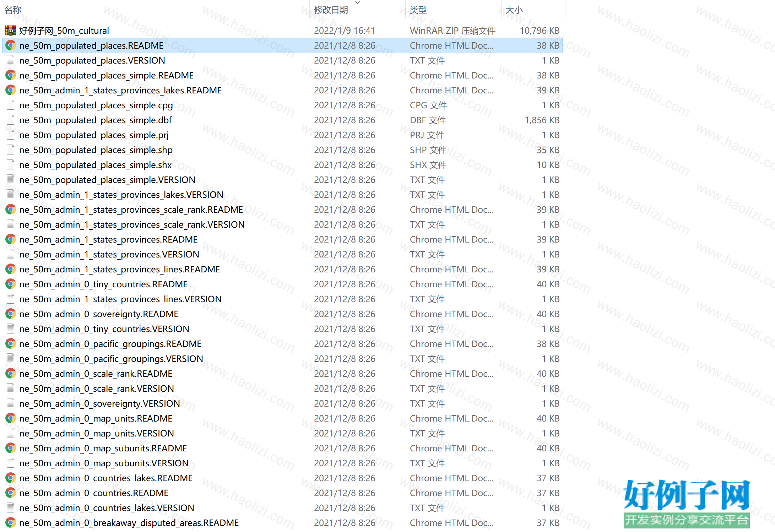The width and height of the screenshot is (775, 532).
Task: Click SHP 文件 type cell
Action: 428,150
